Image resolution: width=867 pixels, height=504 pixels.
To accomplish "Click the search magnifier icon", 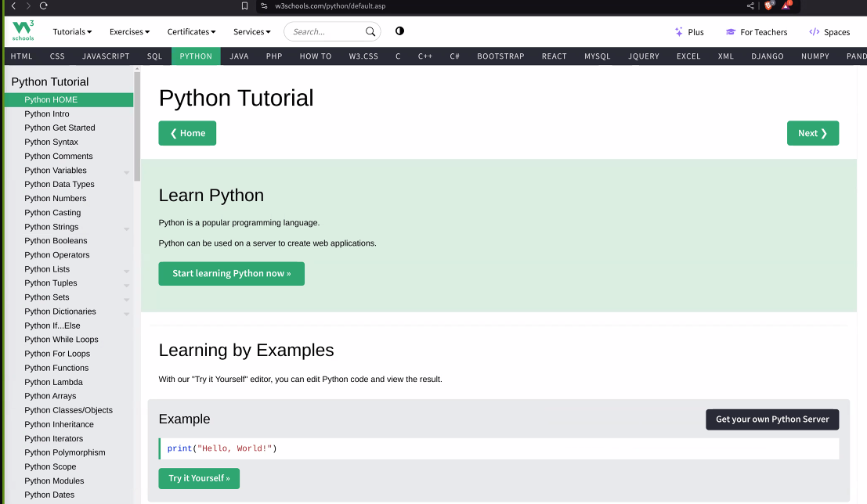I will [x=370, y=31].
